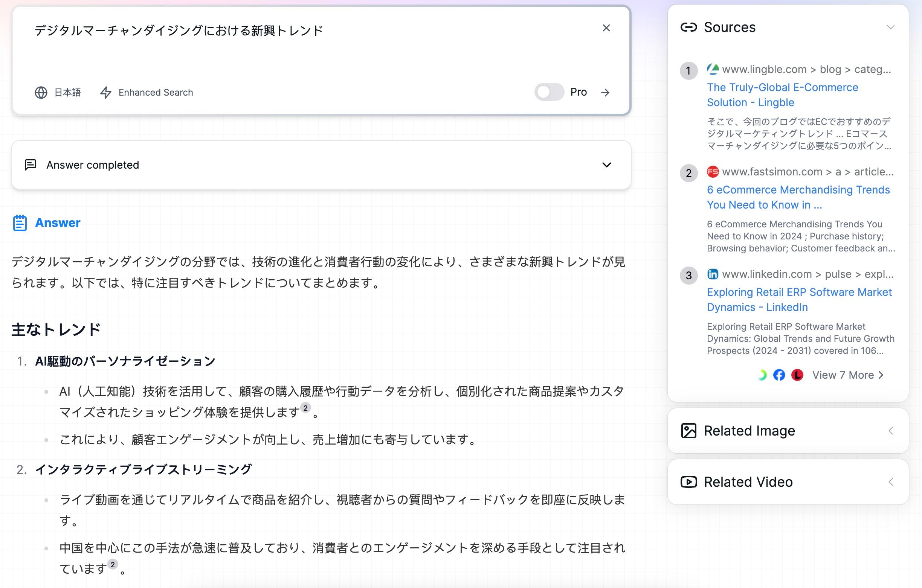Click View 7 More sources
This screenshot has height=588, width=922.
[x=847, y=375]
